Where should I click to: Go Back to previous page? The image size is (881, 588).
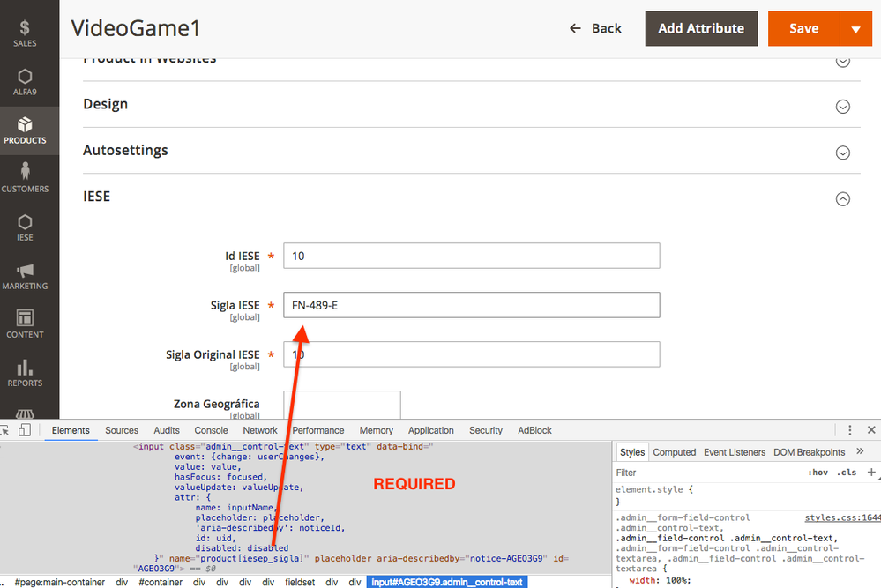click(595, 28)
